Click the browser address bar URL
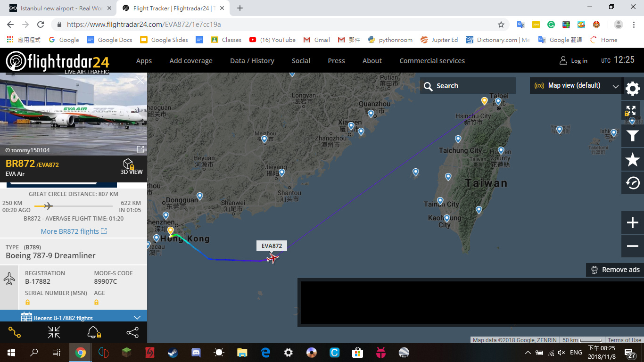Screen dimensions: 644x362 pos(144,25)
